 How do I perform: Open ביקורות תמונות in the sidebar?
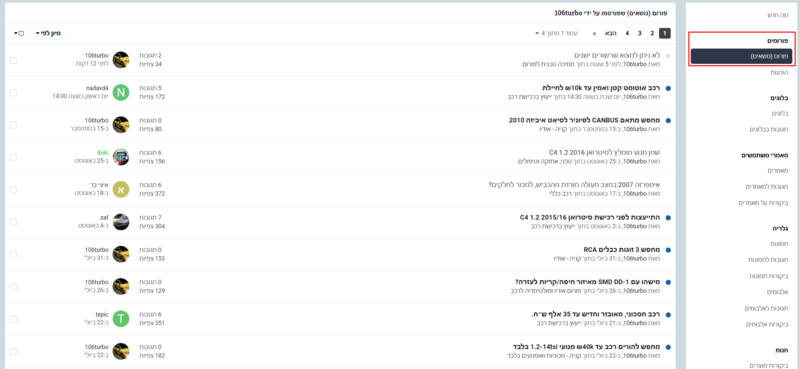click(x=769, y=276)
